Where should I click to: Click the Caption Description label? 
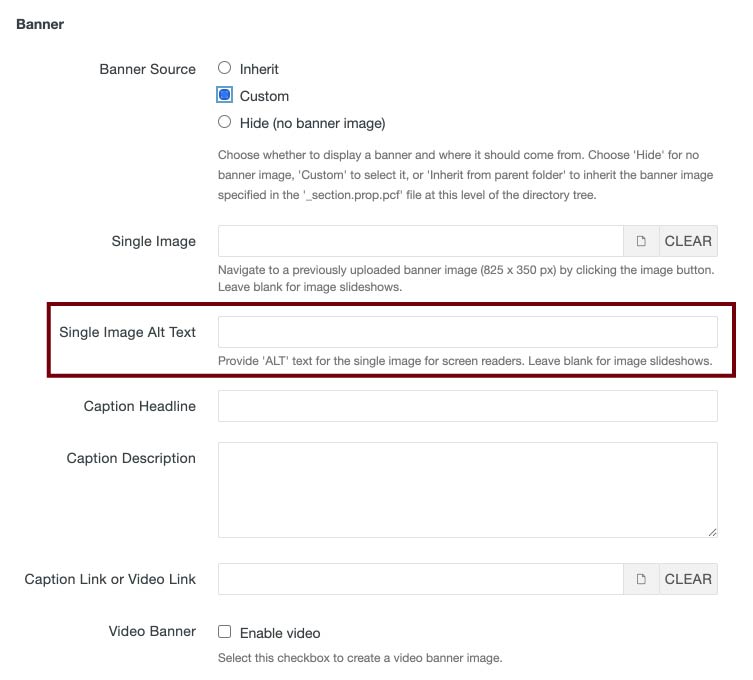(x=131, y=458)
